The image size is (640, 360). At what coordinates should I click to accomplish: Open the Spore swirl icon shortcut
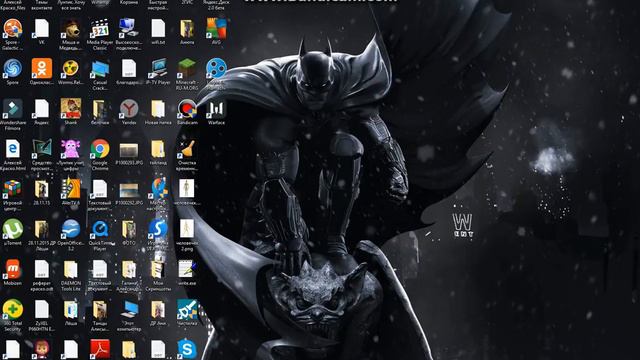point(13,69)
